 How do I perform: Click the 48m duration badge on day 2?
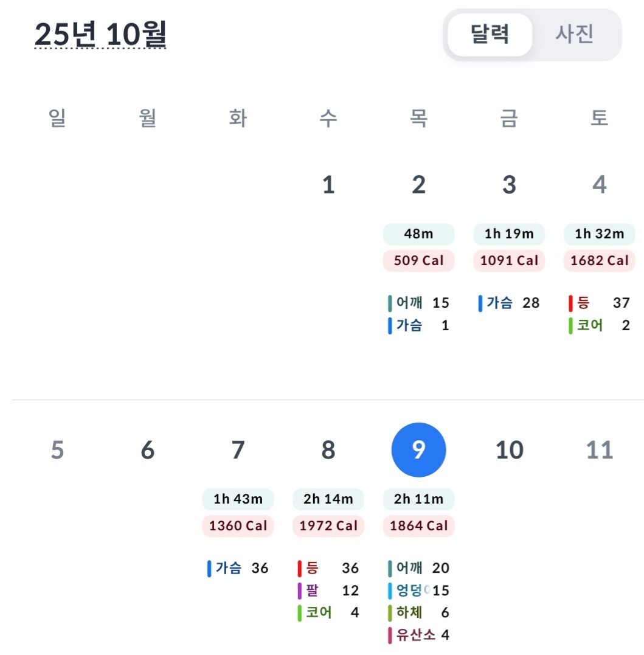pos(418,234)
